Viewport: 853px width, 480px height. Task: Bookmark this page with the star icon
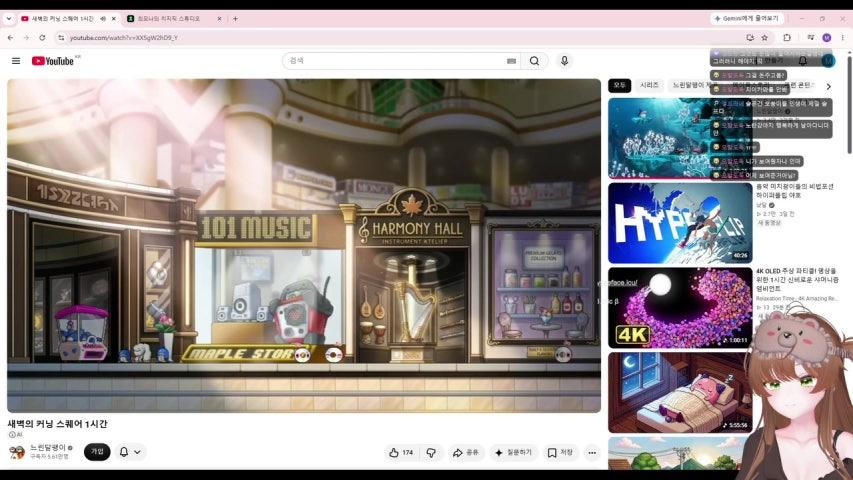tap(764, 38)
